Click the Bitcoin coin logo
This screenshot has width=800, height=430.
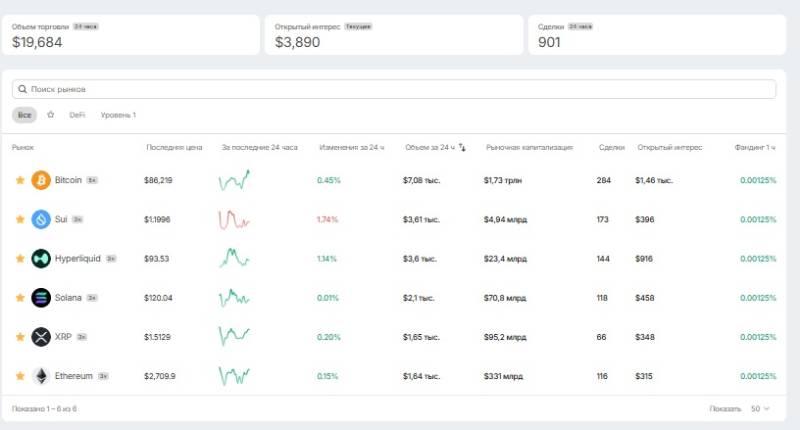(x=41, y=180)
